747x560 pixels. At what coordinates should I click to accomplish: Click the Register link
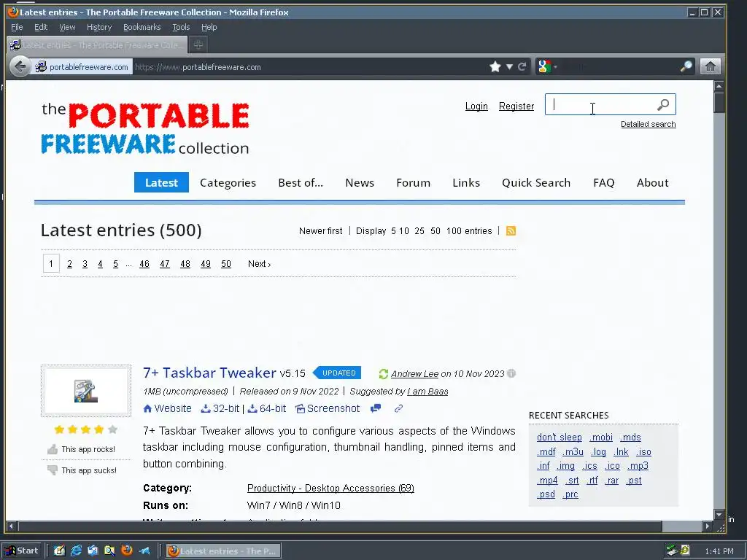pos(516,106)
